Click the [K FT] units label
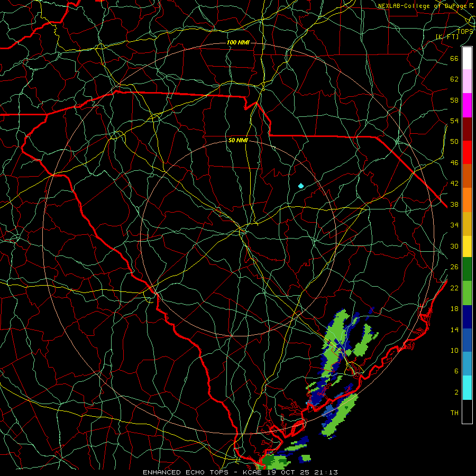 (x=447, y=36)
